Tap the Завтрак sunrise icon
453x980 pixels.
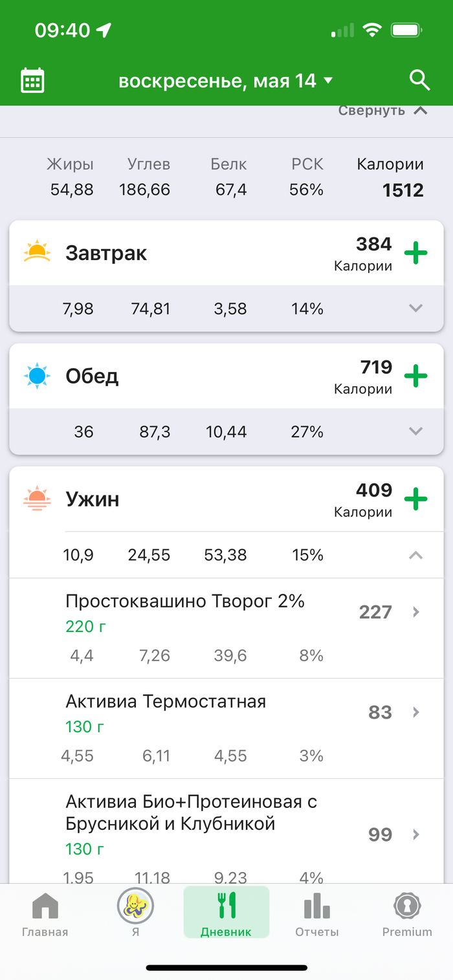[x=37, y=252]
